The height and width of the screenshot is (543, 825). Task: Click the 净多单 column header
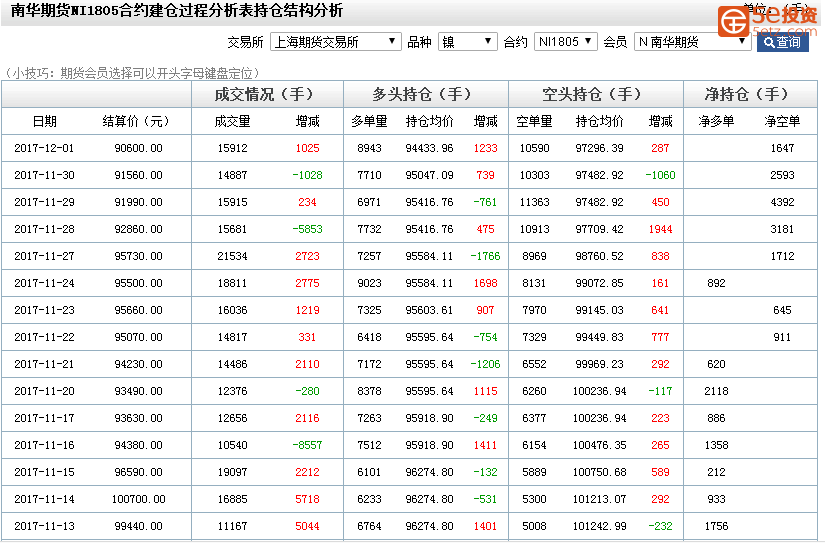[x=716, y=122]
